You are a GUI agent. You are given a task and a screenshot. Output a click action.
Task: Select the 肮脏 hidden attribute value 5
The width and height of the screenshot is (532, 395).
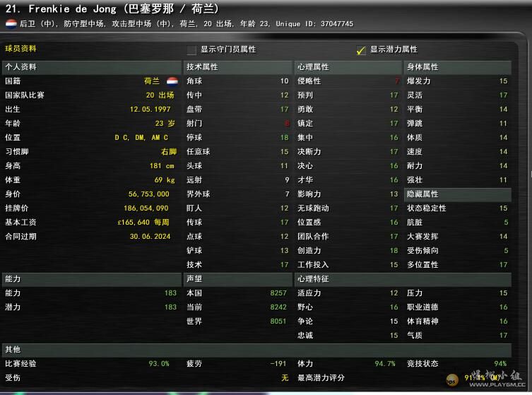pyautogui.click(x=506, y=223)
